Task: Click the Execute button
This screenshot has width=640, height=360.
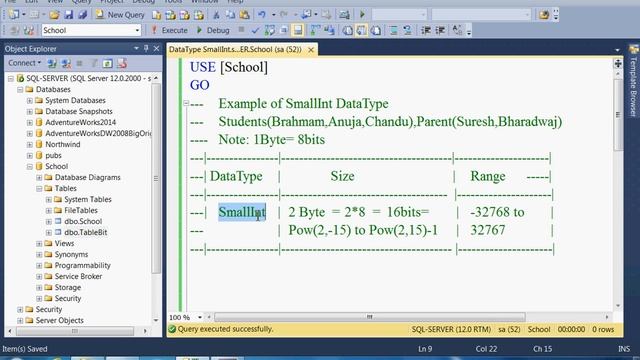Action: point(169,30)
